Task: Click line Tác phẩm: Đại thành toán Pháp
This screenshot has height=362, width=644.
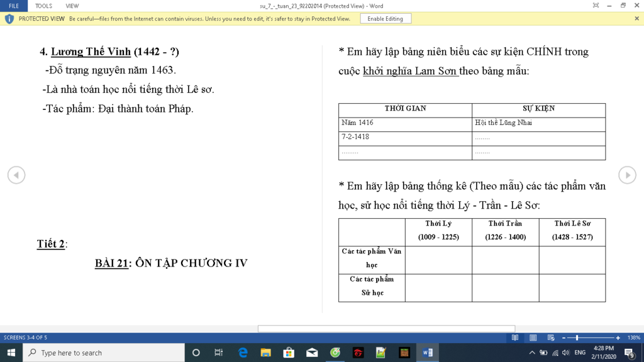Action: (118, 109)
